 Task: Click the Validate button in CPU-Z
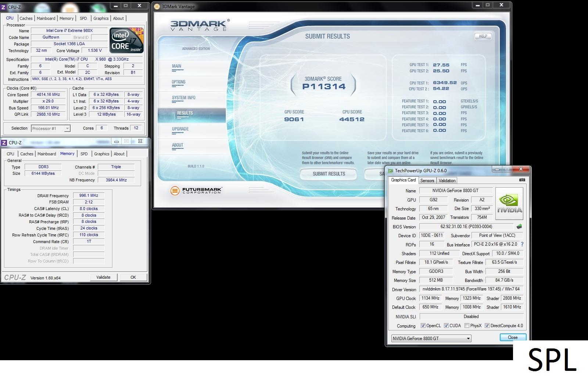[103, 277]
